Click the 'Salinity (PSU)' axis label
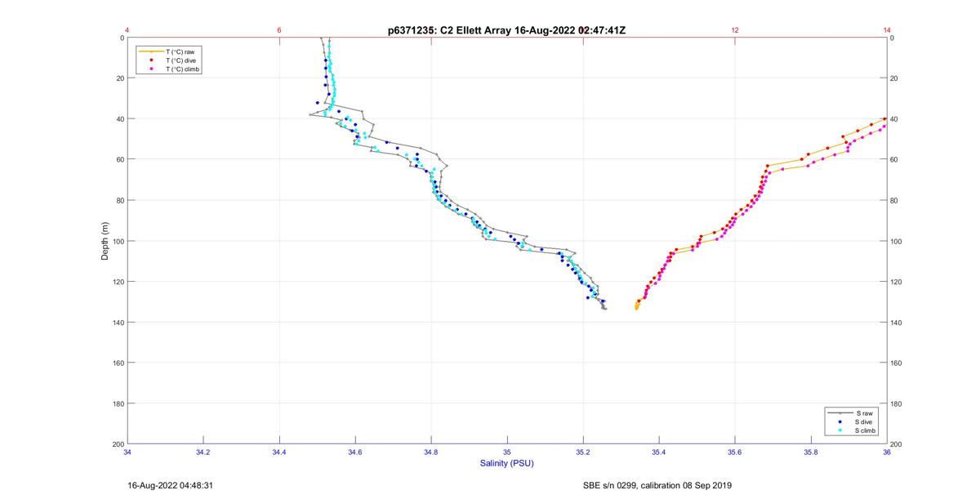 click(x=507, y=463)
